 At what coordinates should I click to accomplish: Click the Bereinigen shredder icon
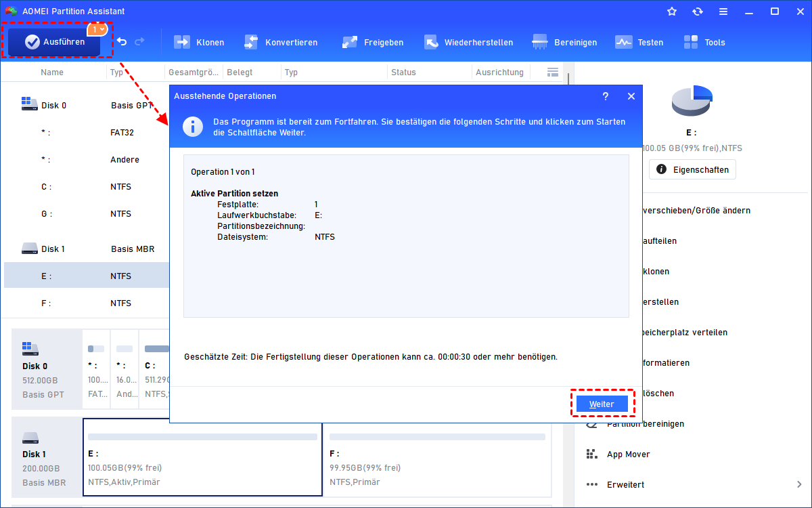[x=540, y=42]
